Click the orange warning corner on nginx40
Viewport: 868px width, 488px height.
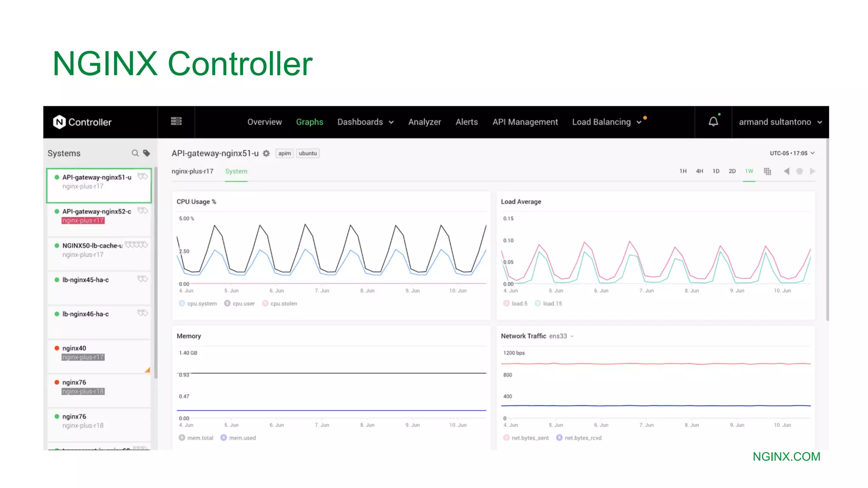pyautogui.click(x=147, y=370)
